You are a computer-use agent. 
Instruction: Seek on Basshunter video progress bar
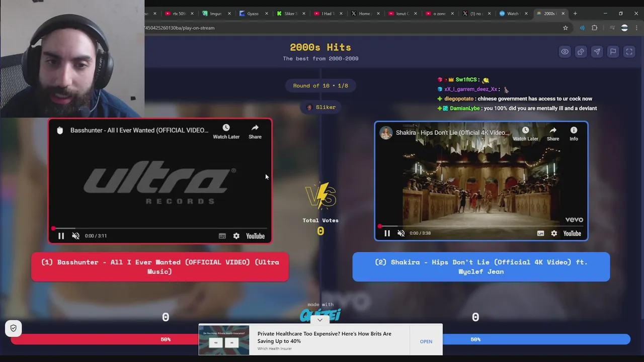160,228
